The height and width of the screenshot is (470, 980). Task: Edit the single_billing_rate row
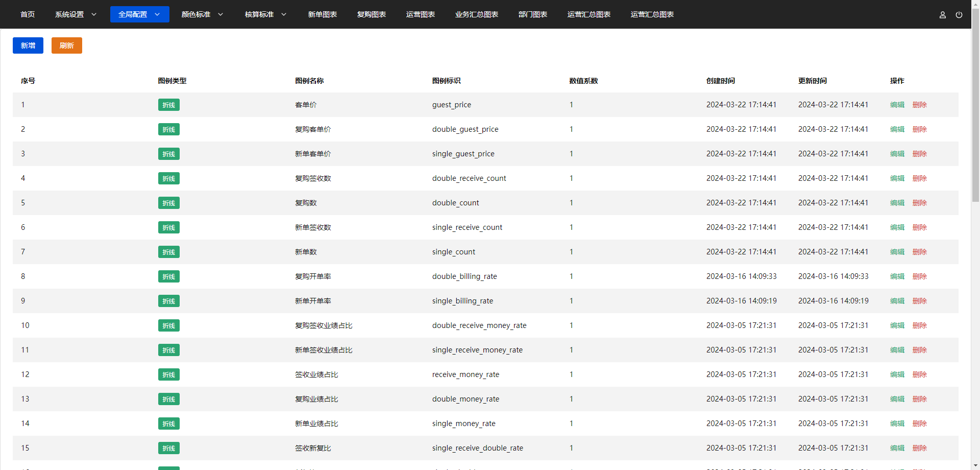point(897,301)
